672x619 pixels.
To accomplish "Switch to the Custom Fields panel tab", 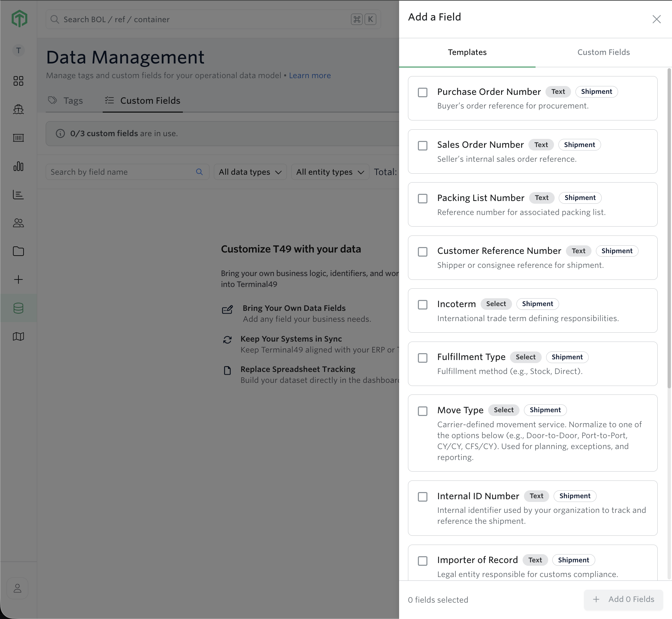I will (603, 52).
